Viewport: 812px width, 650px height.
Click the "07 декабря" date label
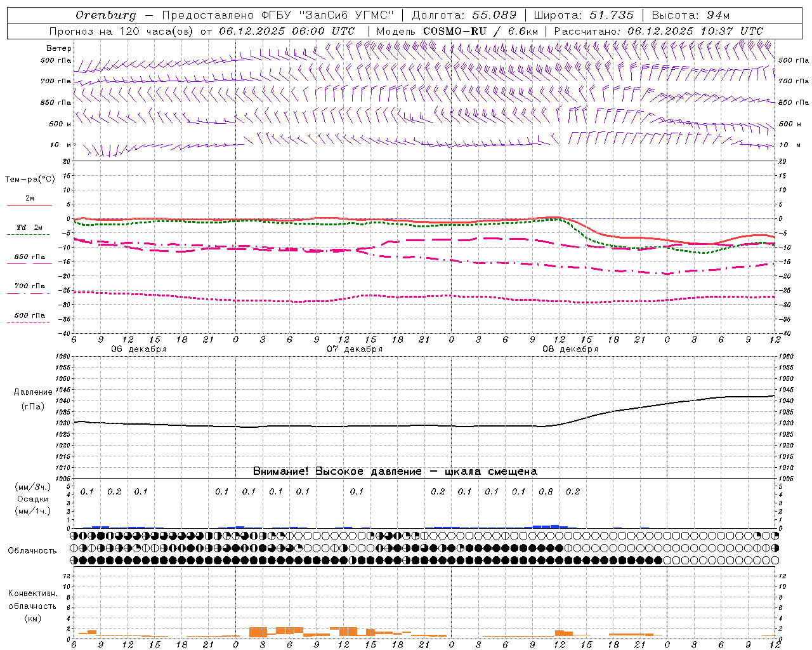tap(355, 349)
